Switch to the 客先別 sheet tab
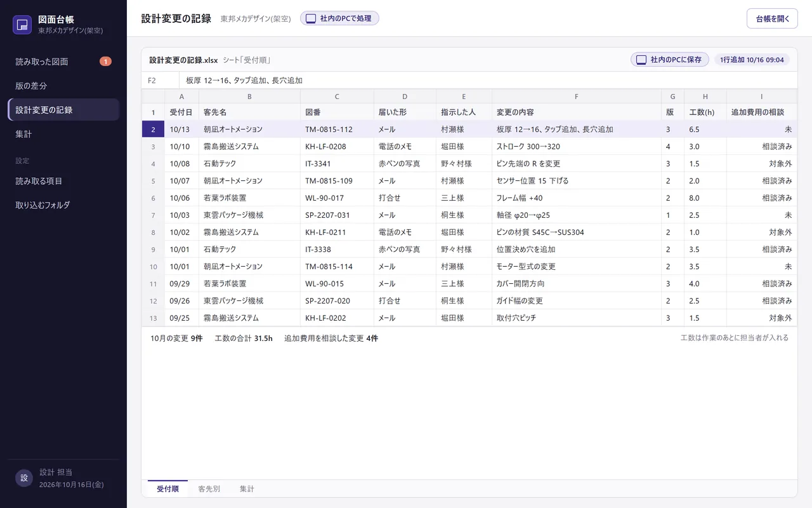Screen dimensions: 812x508 (x=209, y=489)
